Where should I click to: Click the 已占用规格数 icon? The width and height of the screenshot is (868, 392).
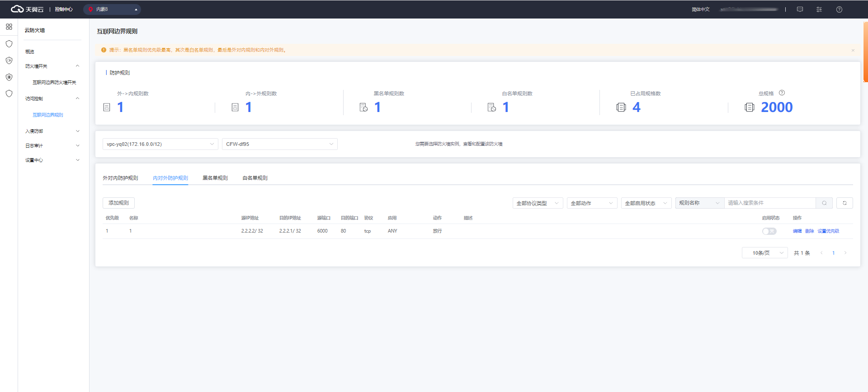pyautogui.click(x=621, y=107)
